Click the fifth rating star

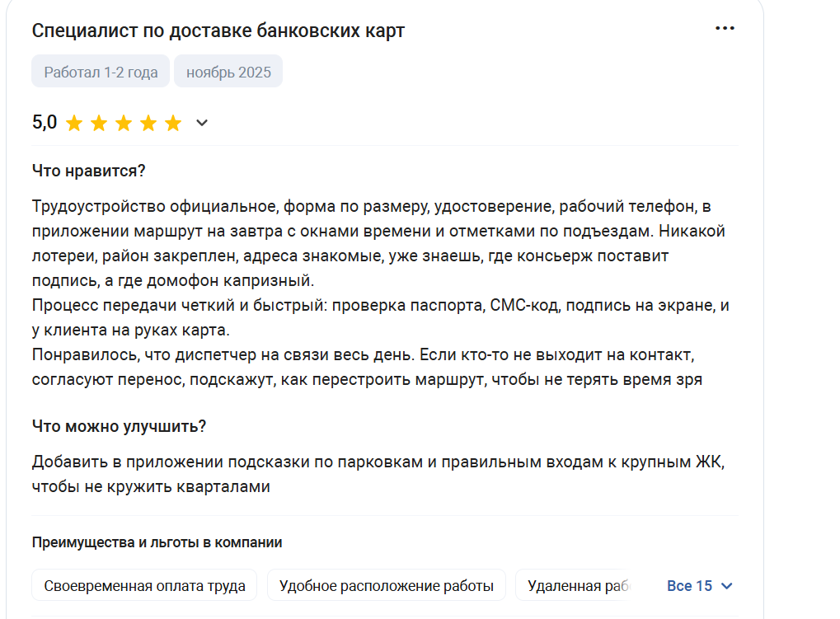point(173,124)
